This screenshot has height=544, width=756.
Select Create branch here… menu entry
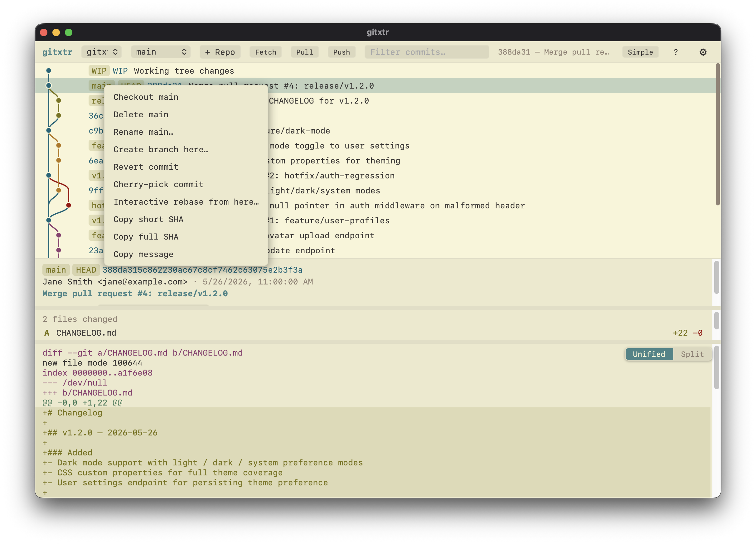(186, 149)
